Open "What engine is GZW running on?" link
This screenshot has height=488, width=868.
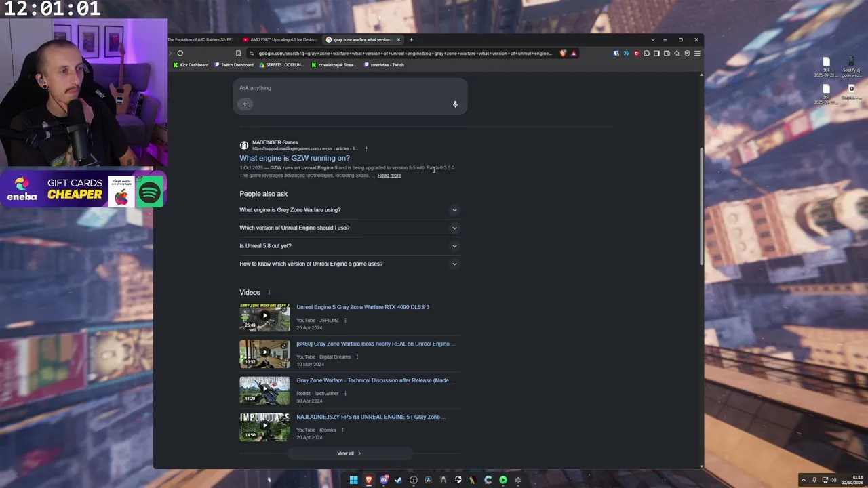pos(294,158)
